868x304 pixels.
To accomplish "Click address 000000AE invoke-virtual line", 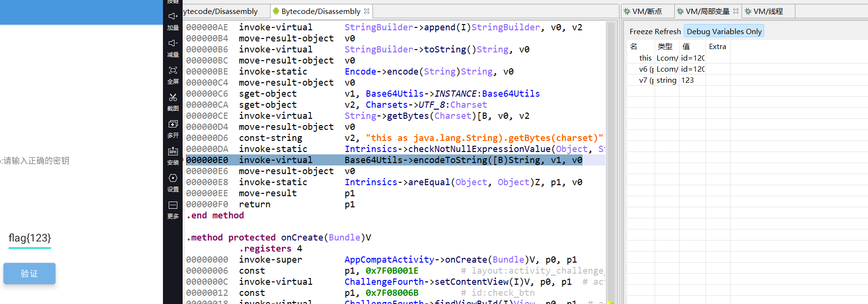I will pos(384,27).
